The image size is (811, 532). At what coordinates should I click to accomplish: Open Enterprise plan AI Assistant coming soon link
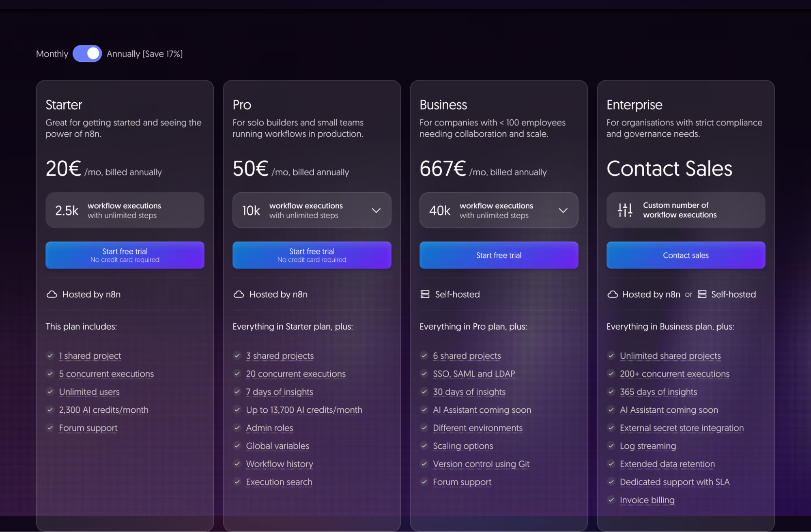pyautogui.click(x=669, y=410)
